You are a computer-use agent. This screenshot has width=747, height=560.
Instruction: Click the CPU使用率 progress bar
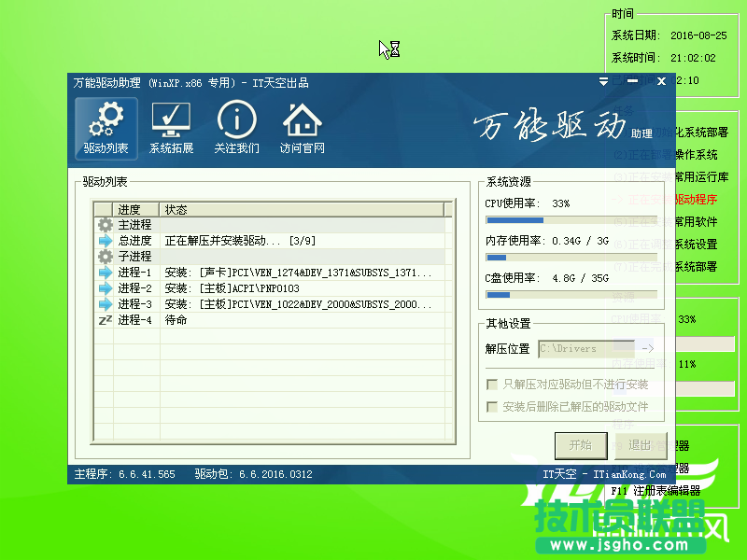570,221
